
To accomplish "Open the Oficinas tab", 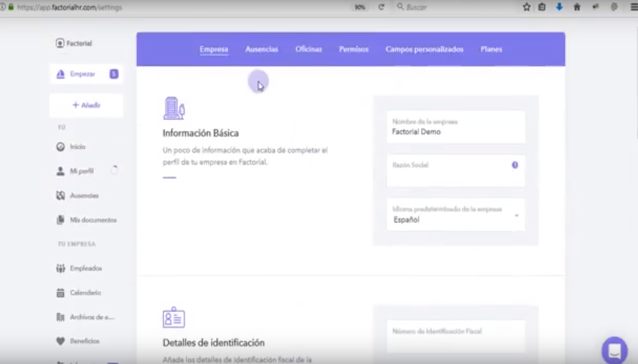I will [308, 49].
